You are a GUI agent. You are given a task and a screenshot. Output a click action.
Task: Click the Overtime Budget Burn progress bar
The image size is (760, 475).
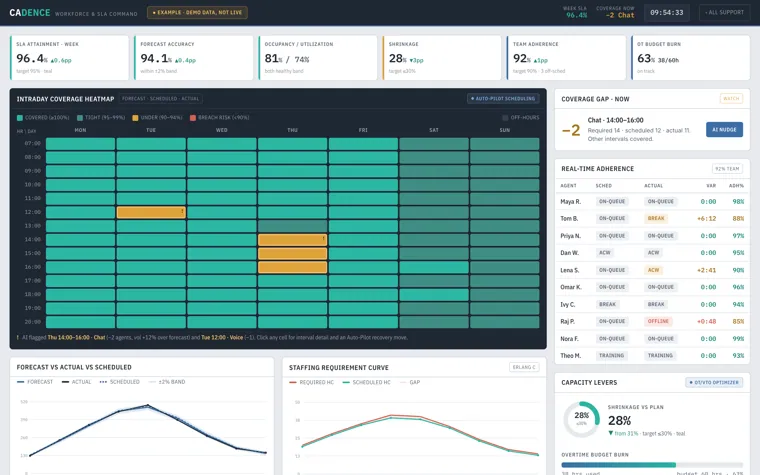652,465
